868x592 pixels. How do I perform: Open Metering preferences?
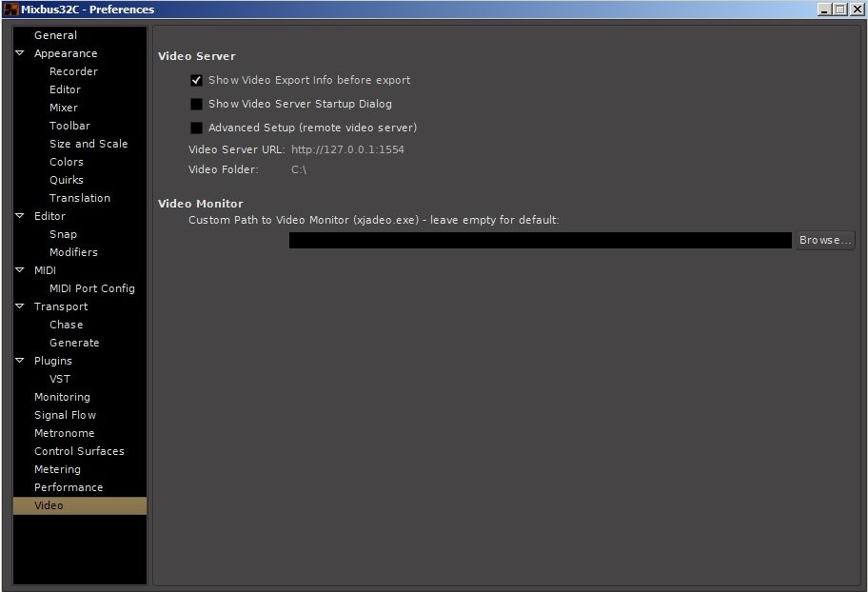(x=57, y=469)
